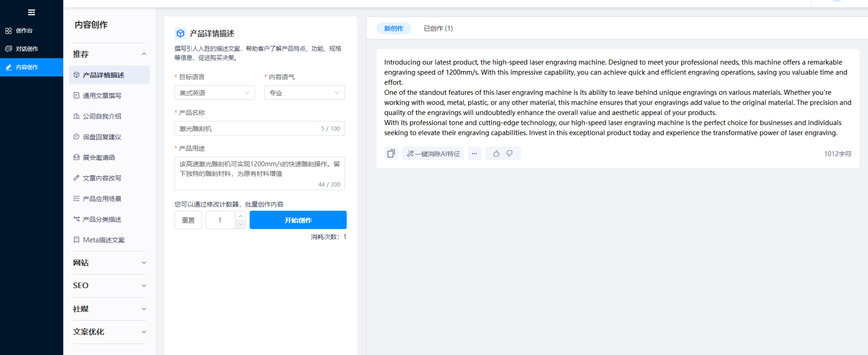Screen dimensions: 868x355
Task: Select 公司自我介绍 from the list
Action: pos(102,116)
